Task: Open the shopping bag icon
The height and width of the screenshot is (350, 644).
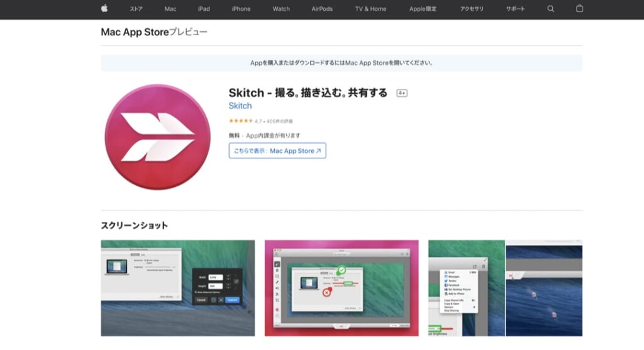Action: tap(579, 8)
